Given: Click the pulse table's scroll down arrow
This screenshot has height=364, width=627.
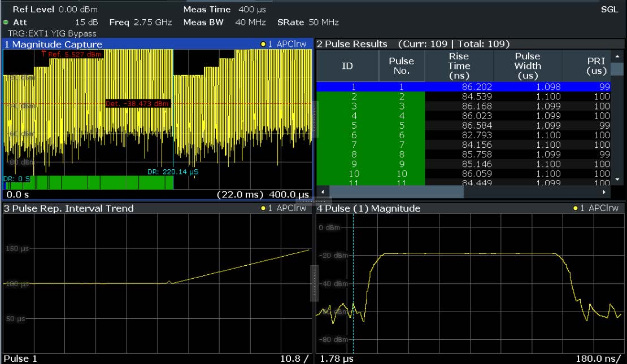Looking at the screenshot, I should coord(617,179).
